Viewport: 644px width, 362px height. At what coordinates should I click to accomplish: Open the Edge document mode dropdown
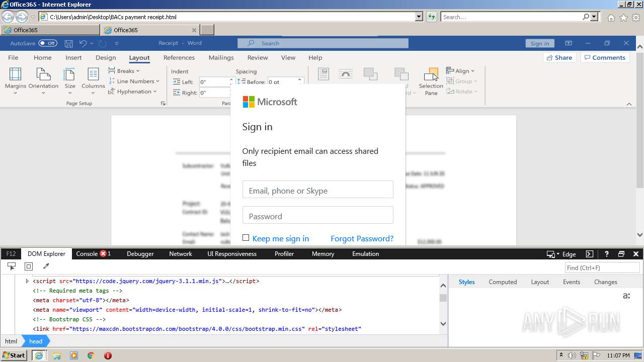coord(561,254)
